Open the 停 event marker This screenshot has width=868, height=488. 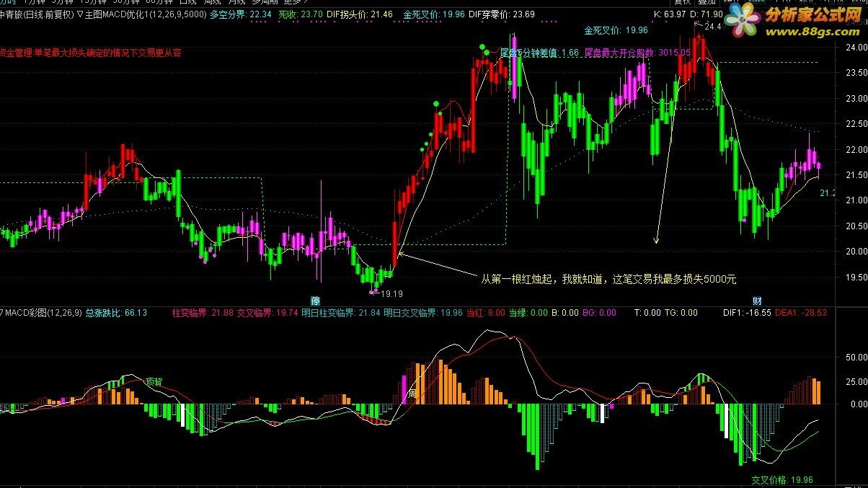coord(315,301)
